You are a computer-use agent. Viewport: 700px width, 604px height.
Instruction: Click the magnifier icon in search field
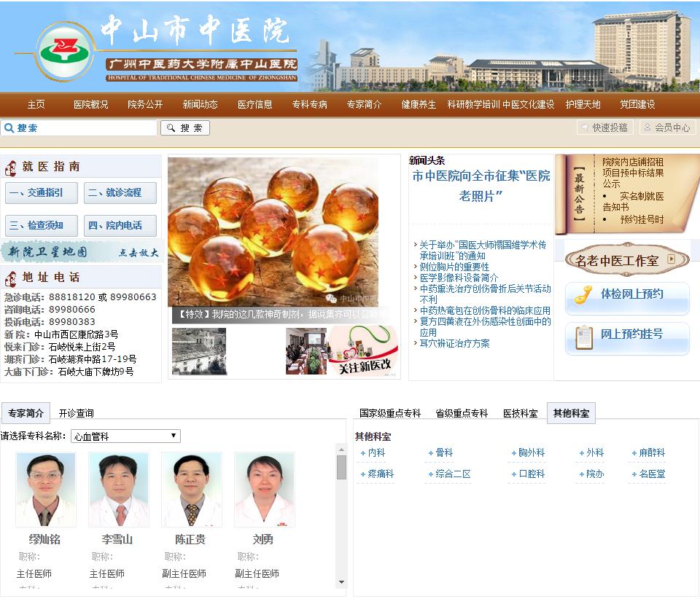pyautogui.click(x=9, y=128)
